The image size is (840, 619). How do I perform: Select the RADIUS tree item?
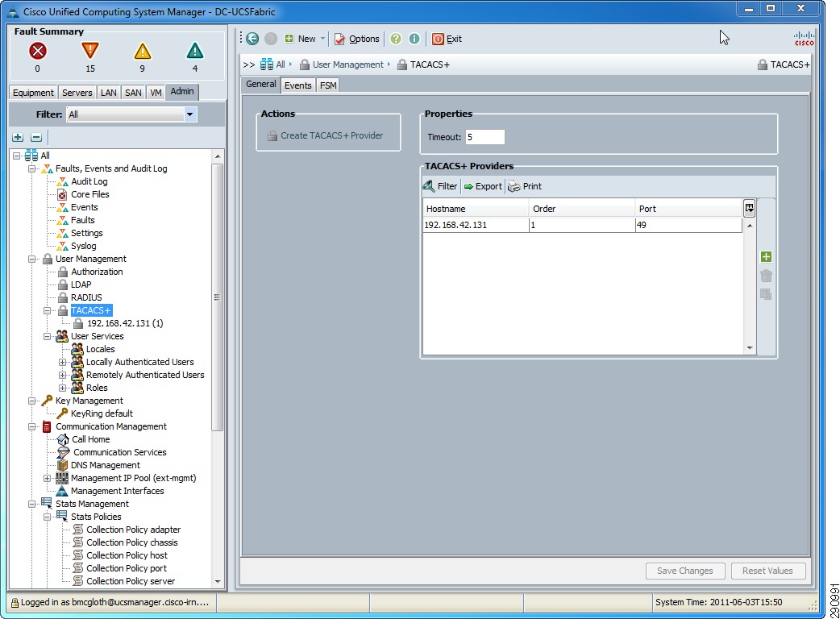tap(86, 297)
